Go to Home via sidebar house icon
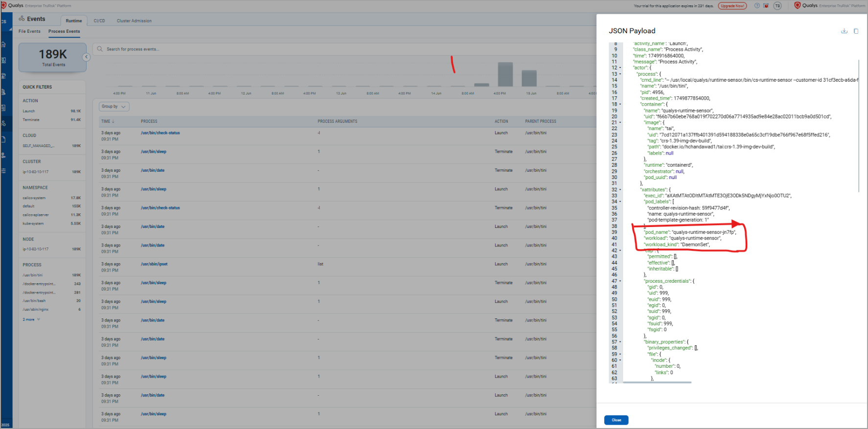868x429 pixels. pos(3,45)
